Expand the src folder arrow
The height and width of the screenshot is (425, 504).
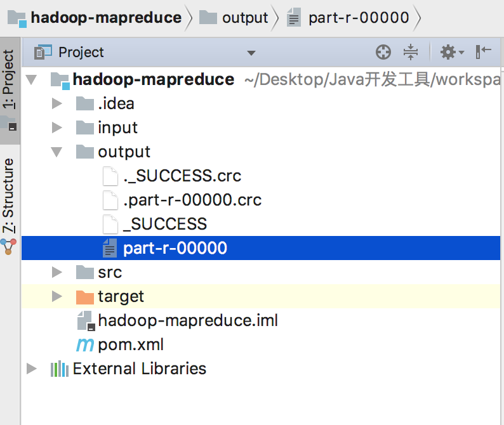click(57, 272)
